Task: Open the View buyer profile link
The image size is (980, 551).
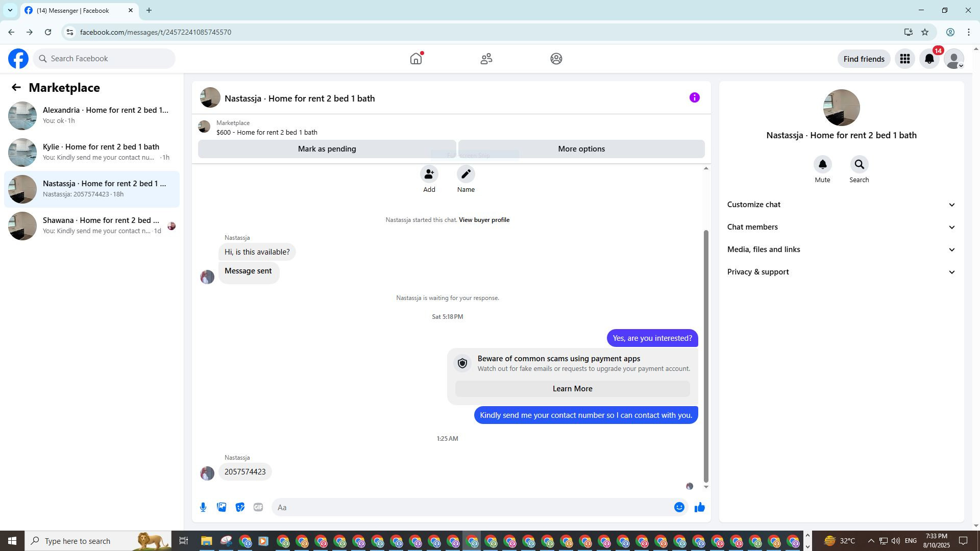Action: pos(484,220)
